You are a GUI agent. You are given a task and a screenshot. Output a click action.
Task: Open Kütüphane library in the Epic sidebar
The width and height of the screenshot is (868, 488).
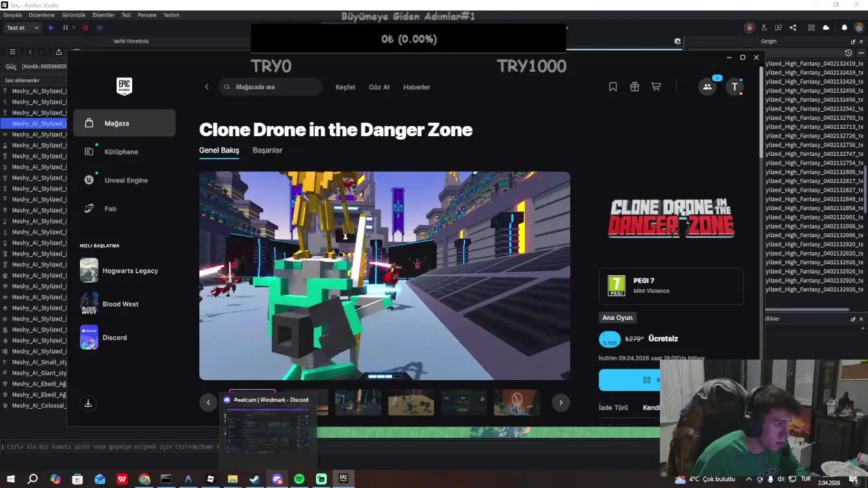(x=124, y=152)
